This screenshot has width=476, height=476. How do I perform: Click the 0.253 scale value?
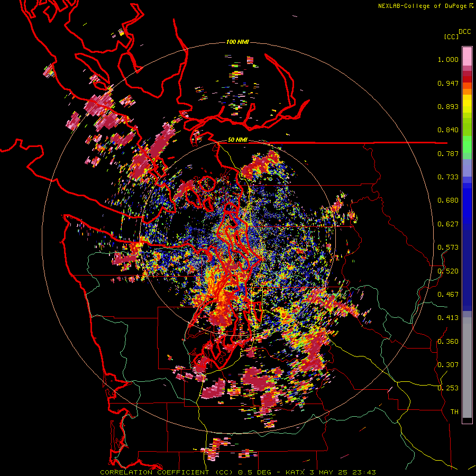(x=448, y=388)
